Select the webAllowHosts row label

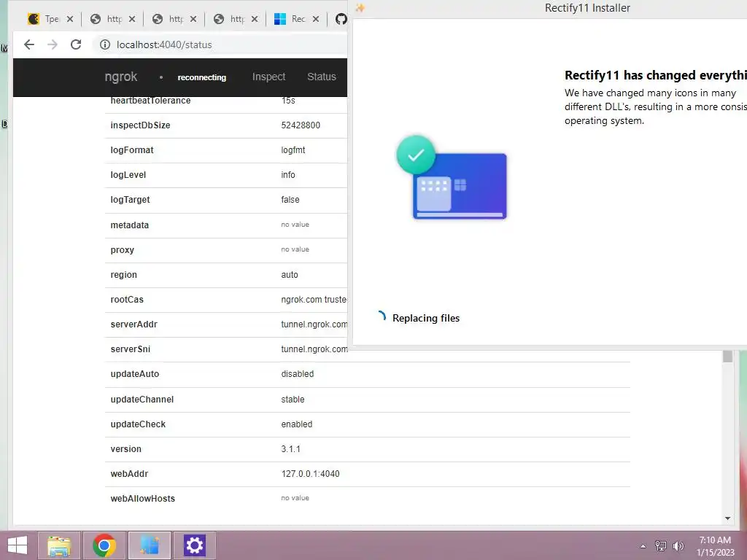pos(143,499)
